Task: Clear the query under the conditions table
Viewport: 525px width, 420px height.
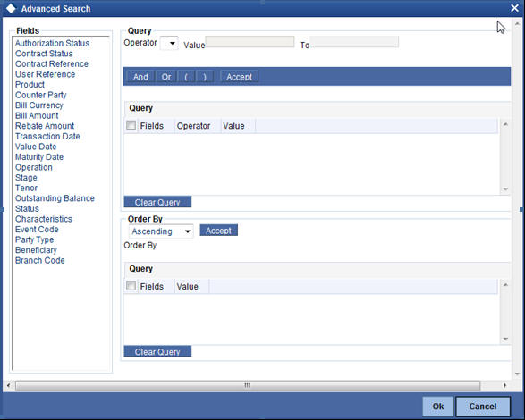Action: pos(157,202)
